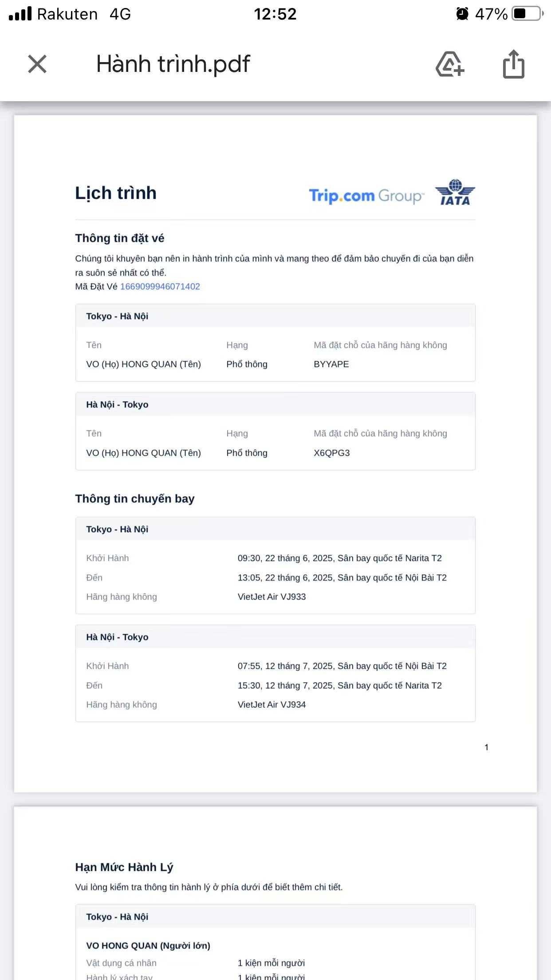The image size is (551, 980).
Task: Tap the alarm clock status icon
Action: (462, 14)
